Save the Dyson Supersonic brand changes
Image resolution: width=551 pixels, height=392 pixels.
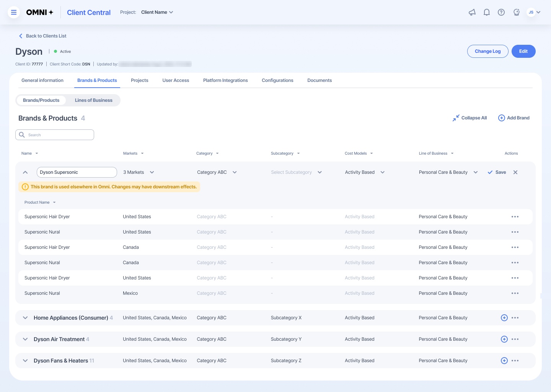coord(497,172)
